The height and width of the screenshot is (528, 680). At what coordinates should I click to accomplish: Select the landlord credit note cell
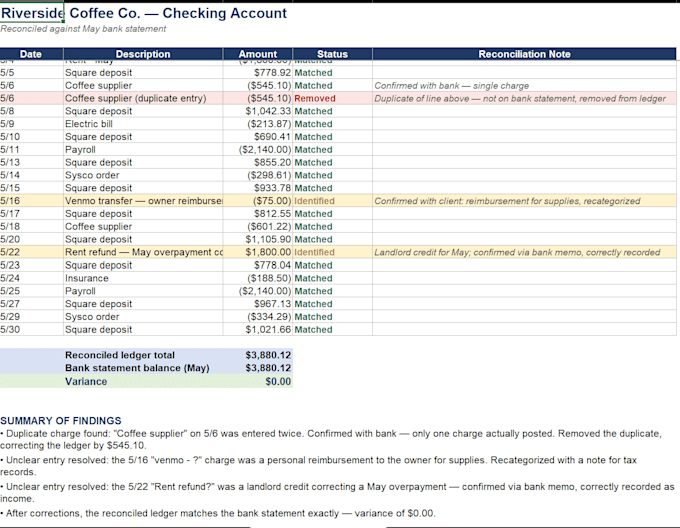point(524,252)
